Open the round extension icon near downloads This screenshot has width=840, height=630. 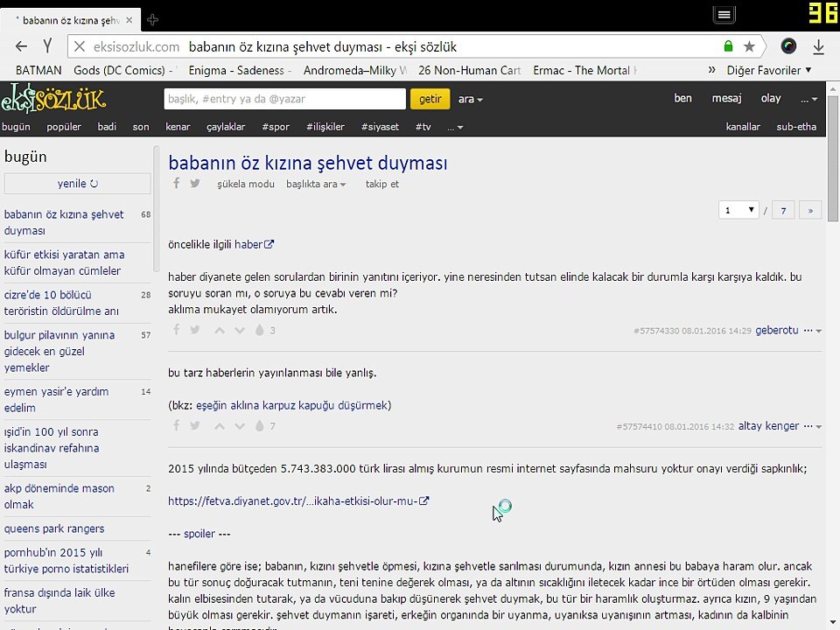coord(788,46)
